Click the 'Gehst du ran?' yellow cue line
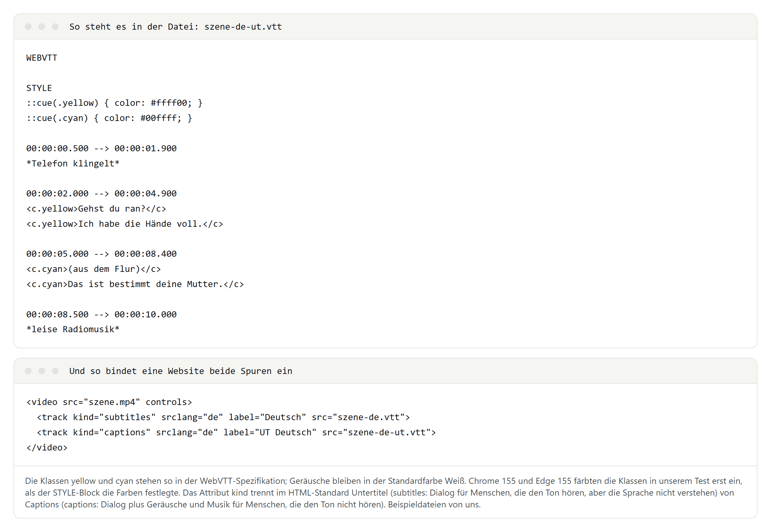The height and width of the screenshot is (532, 771). (x=96, y=209)
